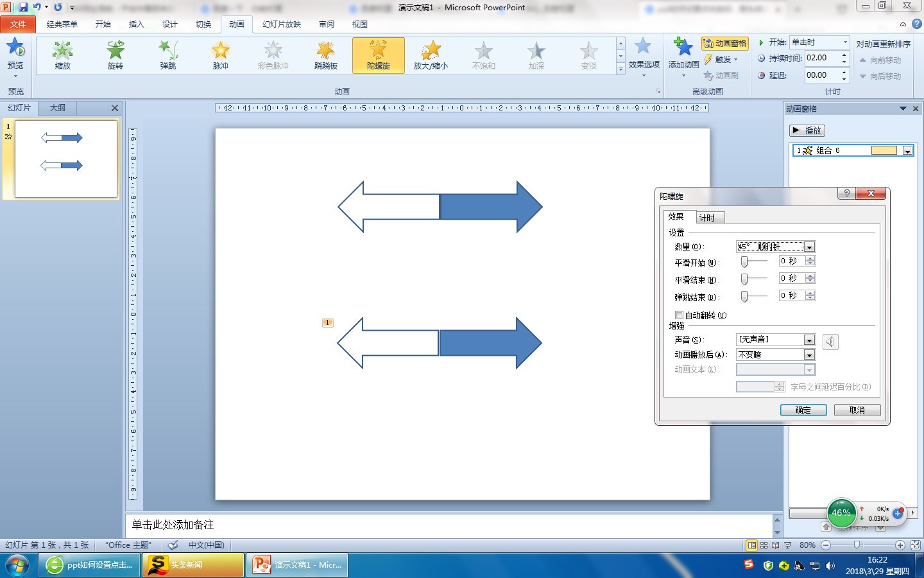Expand the 动画 group dialog launcher
This screenshot has height=578, width=924.
coord(658,91)
